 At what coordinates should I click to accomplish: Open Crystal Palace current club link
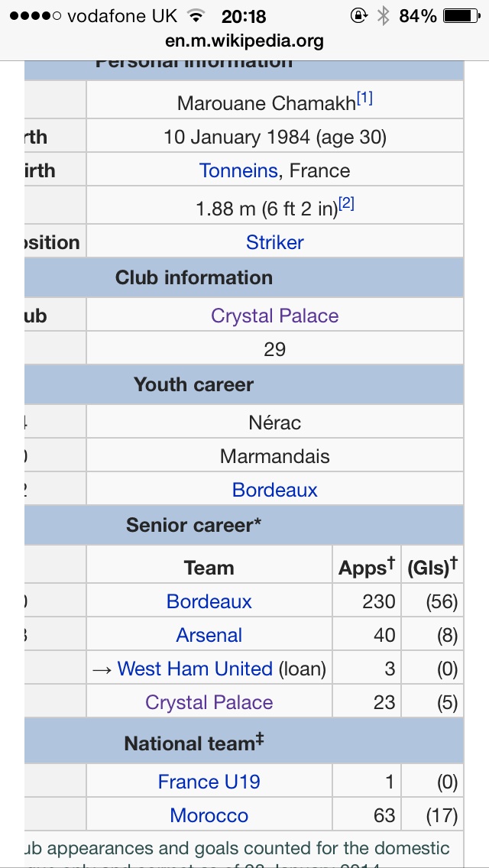[x=274, y=316]
